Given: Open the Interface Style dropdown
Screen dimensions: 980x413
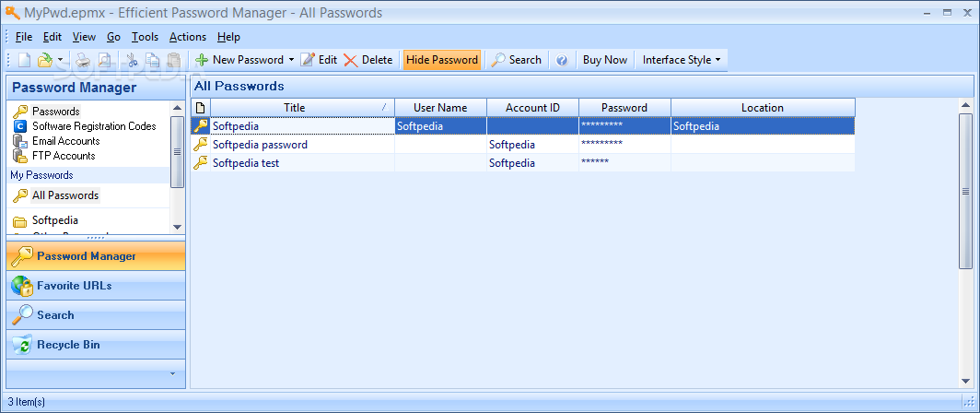Looking at the screenshot, I should [x=682, y=60].
